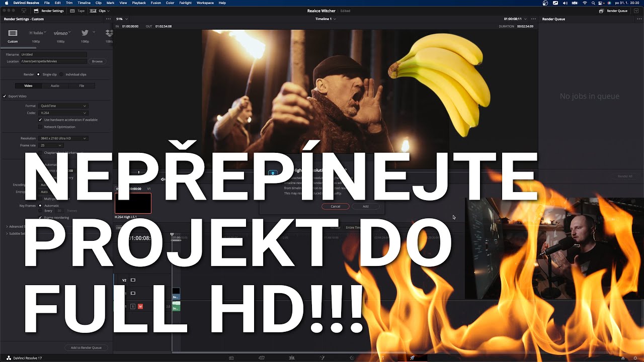The height and width of the screenshot is (362, 644).
Task: Toggle Use hardware acceleration if available
Action: tap(40, 120)
